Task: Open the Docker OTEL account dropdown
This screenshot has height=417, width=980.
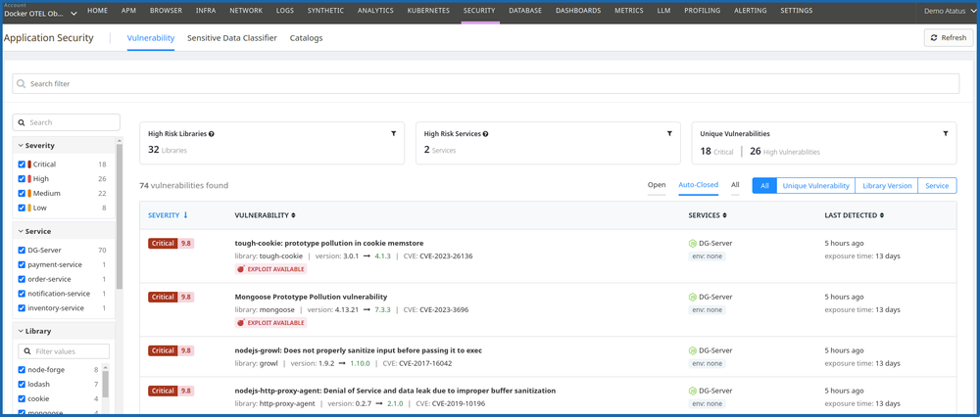Action: pos(73,14)
